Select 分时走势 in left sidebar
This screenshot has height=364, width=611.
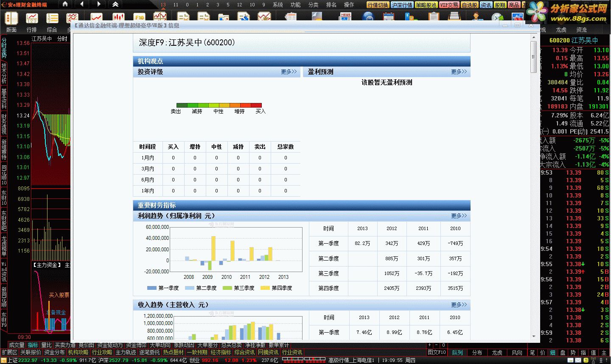[x=4, y=48]
